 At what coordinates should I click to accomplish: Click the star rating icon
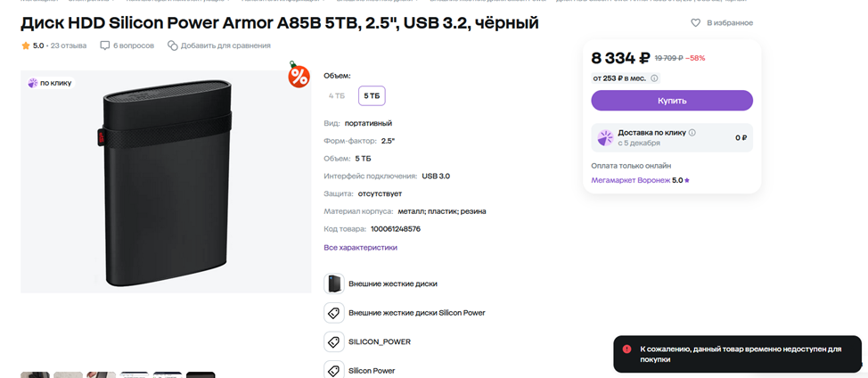click(26, 45)
